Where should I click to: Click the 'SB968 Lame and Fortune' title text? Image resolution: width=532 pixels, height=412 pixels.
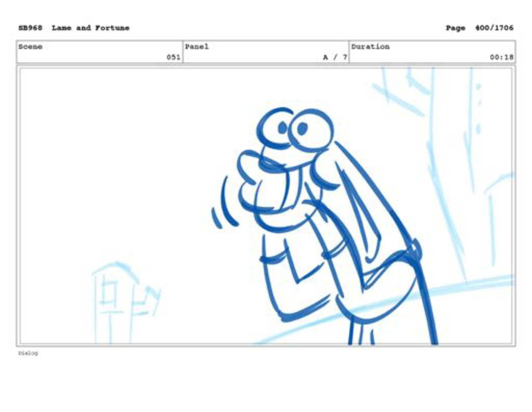tap(74, 28)
